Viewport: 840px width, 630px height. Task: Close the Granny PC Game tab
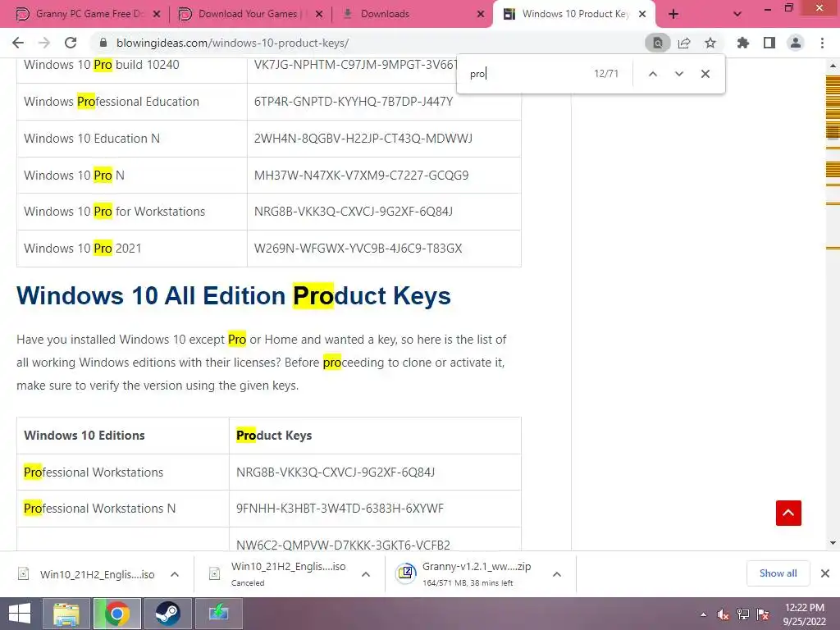point(157,14)
